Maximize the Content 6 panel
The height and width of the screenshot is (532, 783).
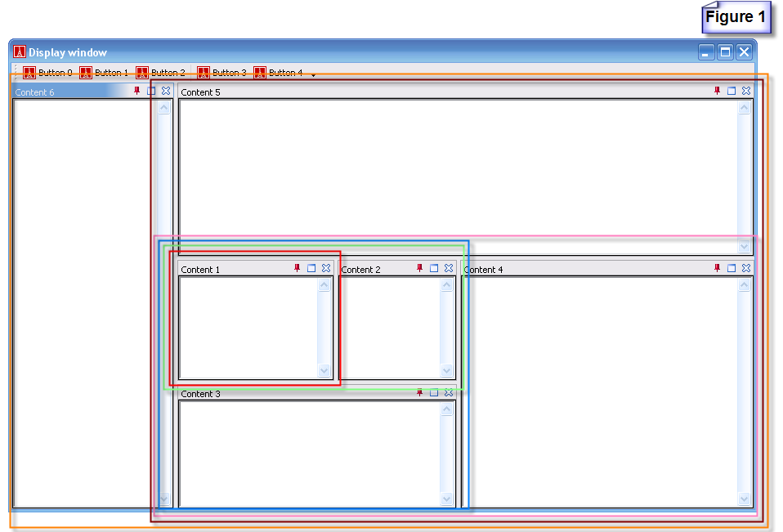pos(151,91)
